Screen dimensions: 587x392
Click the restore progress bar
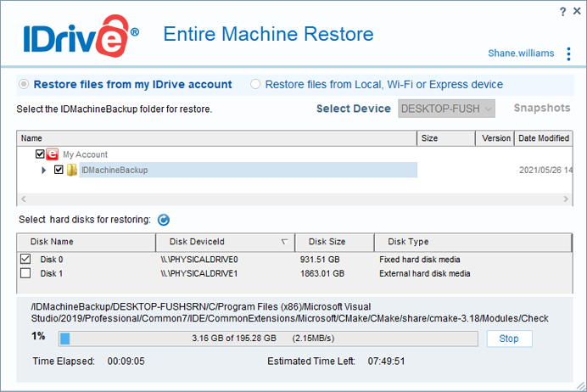click(268, 339)
